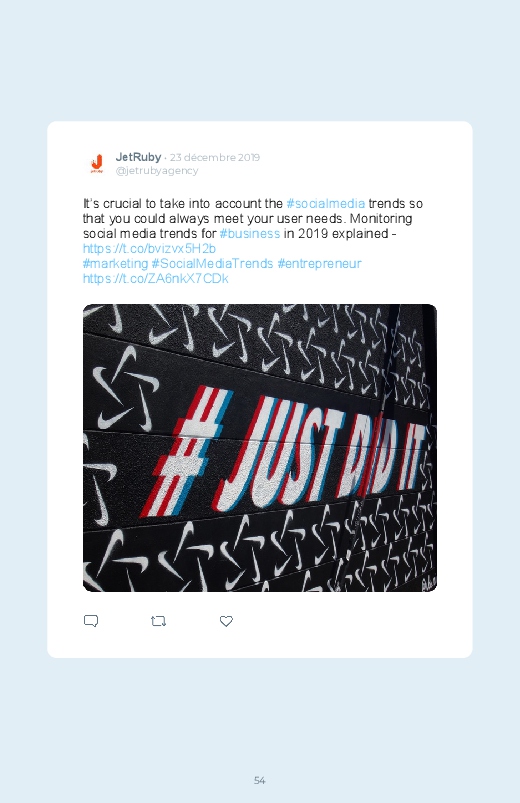Open the #socialmedia hashtag
Image resolution: width=520 pixels, height=803 pixels.
click(326, 204)
